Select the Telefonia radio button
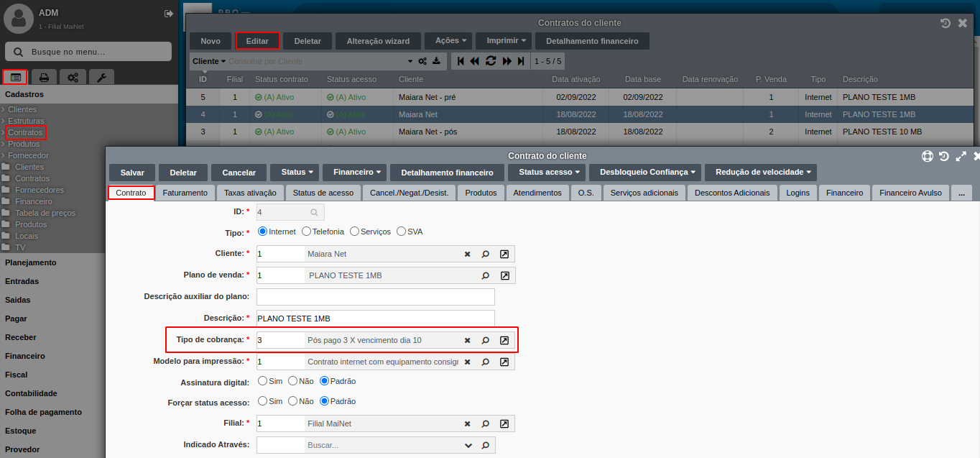The width and height of the screenshot is (980, 458). 307,232
